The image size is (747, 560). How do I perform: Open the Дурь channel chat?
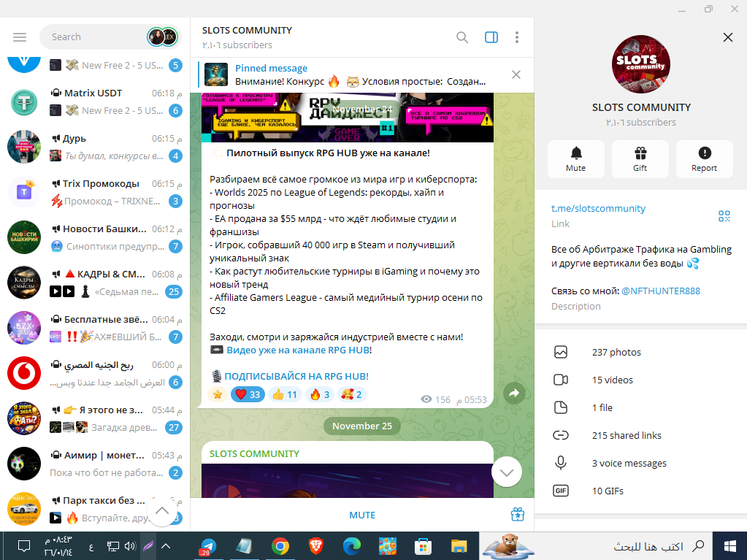(95, 147)
